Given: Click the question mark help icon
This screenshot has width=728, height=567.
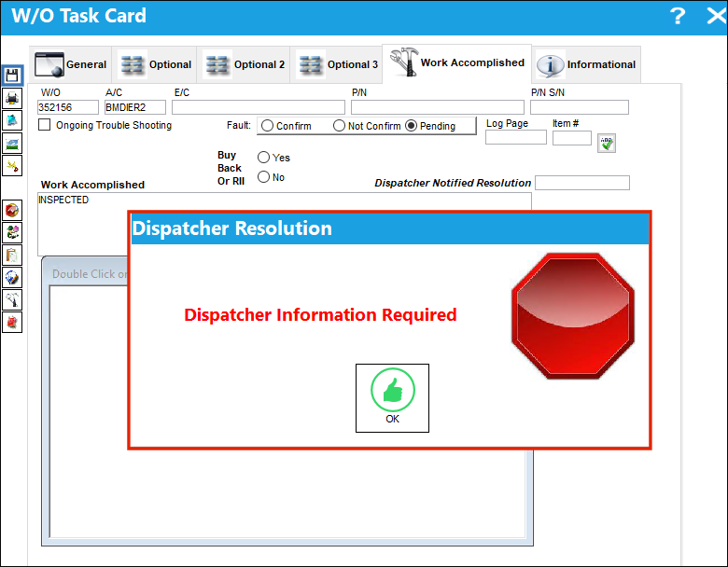Looking at the screenshot, I should click(x=678, y=16).
